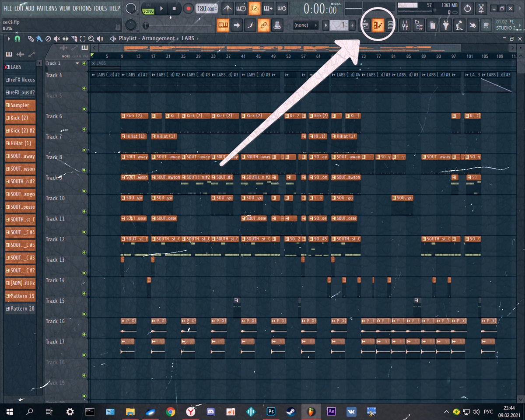The image size is (525, 420).
Task: Arm the record button
Action: [188, 8]
